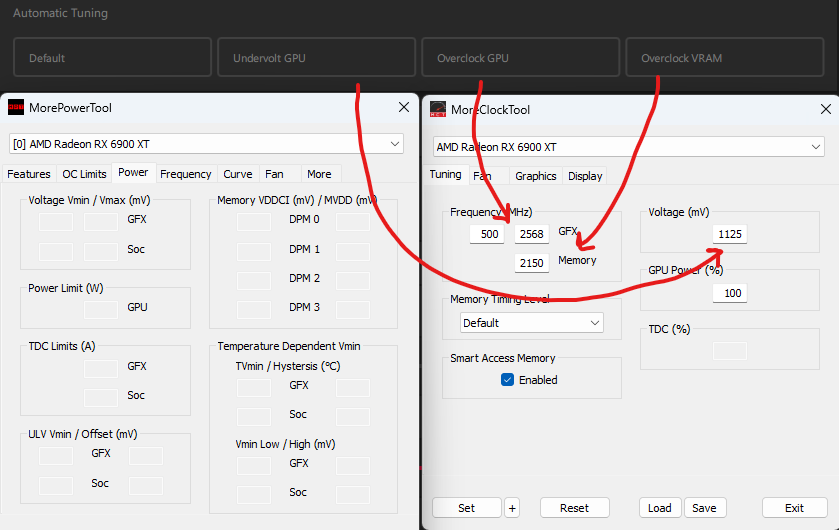Image resolution: width=839 pixels, height=530 pixels.
Task: Click GFX Vmax voltage field
Action: [101, 222]
